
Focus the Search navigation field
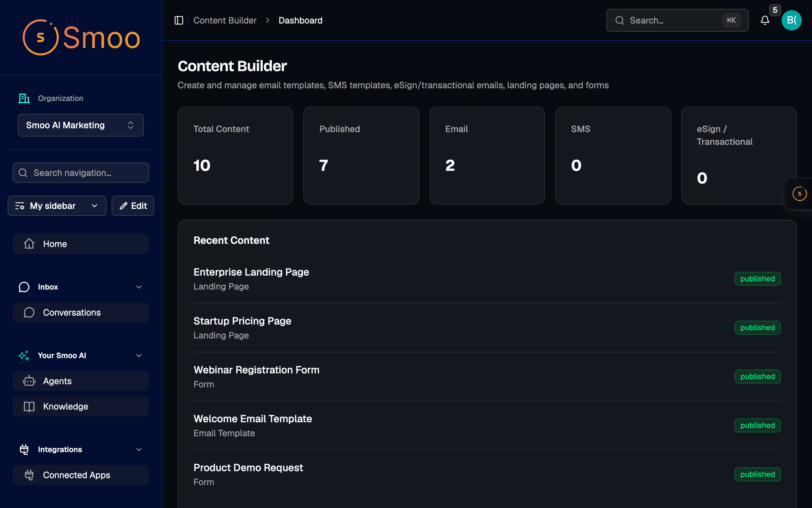coord(81,173)
